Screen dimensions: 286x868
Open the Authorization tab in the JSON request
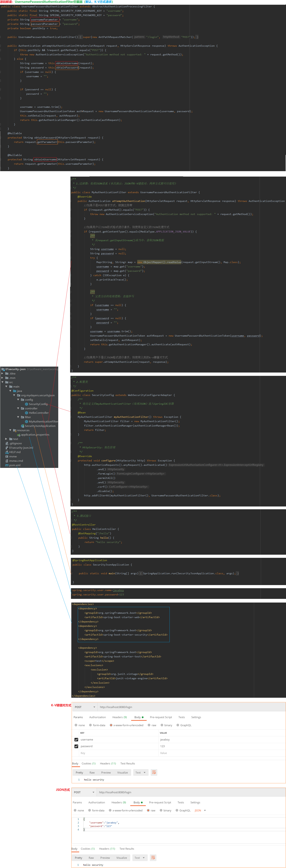click(x=97, y=802)
